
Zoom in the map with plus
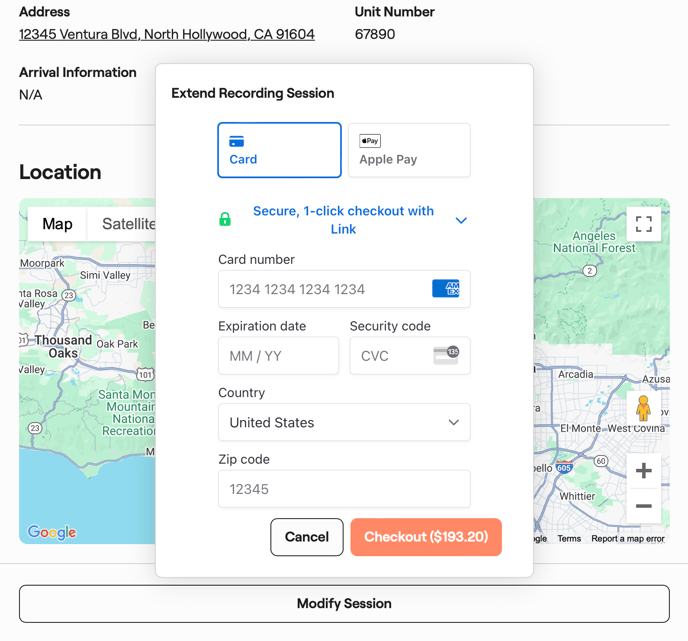(x=644, y=470)
